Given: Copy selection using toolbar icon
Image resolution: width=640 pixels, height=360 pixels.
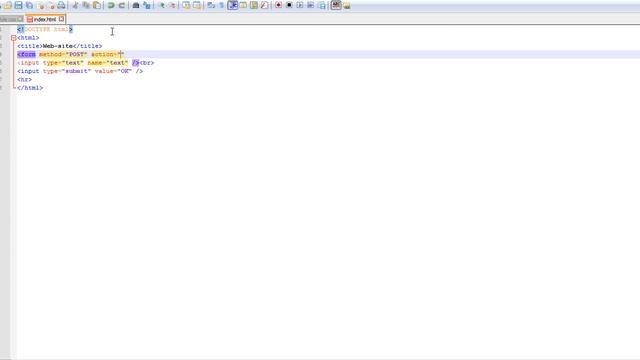Looking at the screenshot, I should (x=86, y=5).
